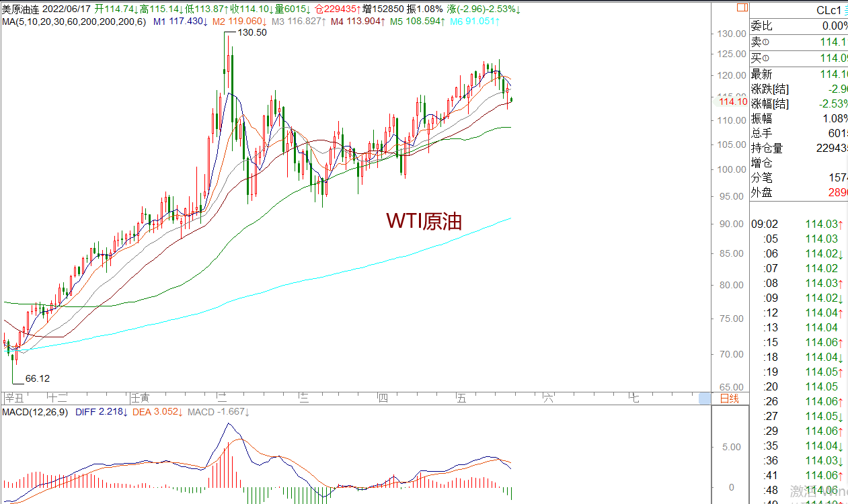The height and width of the screenshot is (504, 848).
Task: Select the :29 tick trade row
Action: pos(799,431)
